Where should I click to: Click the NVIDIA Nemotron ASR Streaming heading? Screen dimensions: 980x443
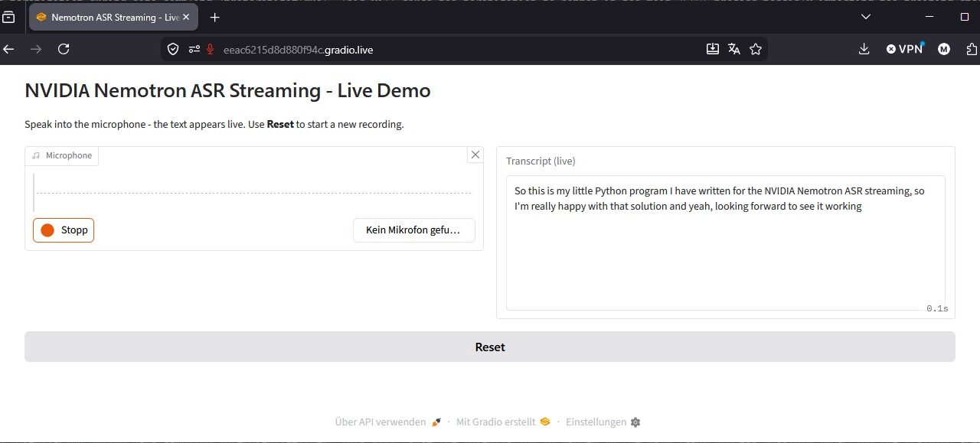(227, 90)
